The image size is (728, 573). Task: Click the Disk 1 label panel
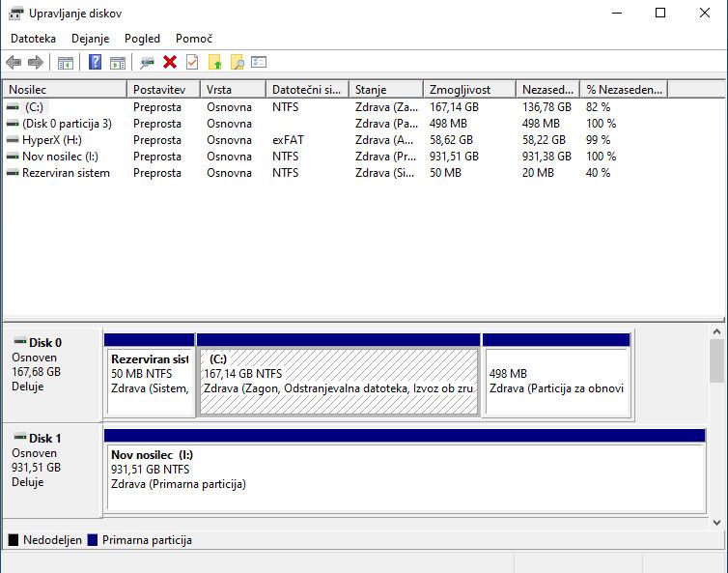(52, 470)
